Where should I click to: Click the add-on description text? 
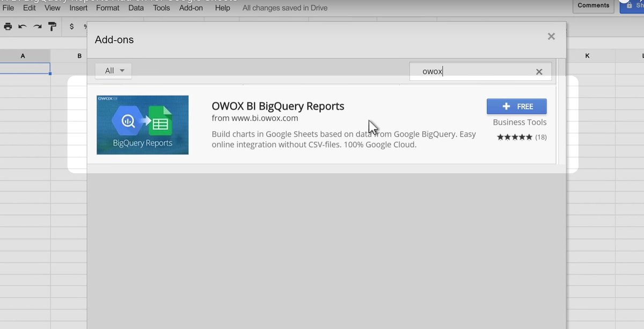[x=343, y=139]
